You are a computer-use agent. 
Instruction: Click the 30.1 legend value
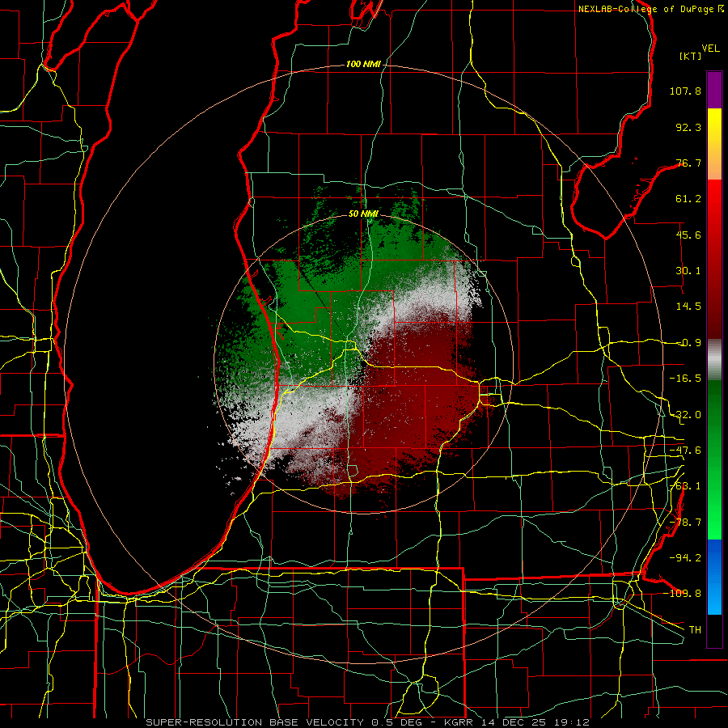[x=688, y=271]
